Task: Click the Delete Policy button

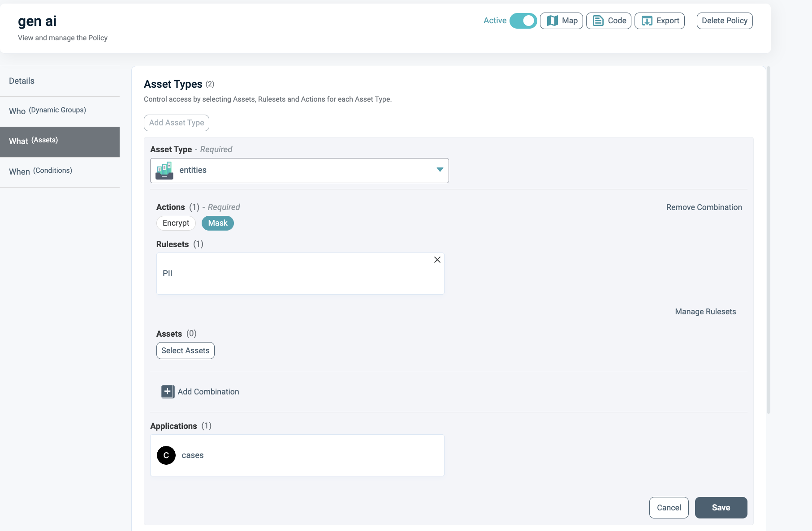Action: pyautogui.click(x=725, y=21)
